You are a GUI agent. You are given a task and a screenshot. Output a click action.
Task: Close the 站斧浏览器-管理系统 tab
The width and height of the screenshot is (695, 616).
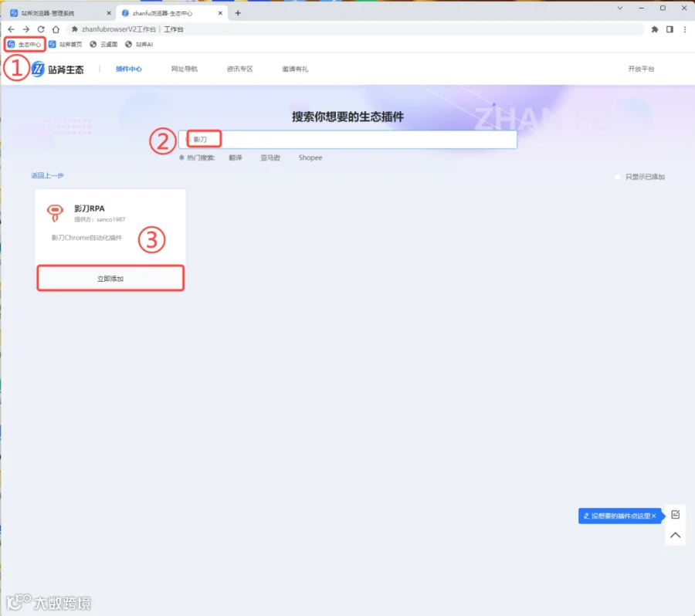coord(109,13)
